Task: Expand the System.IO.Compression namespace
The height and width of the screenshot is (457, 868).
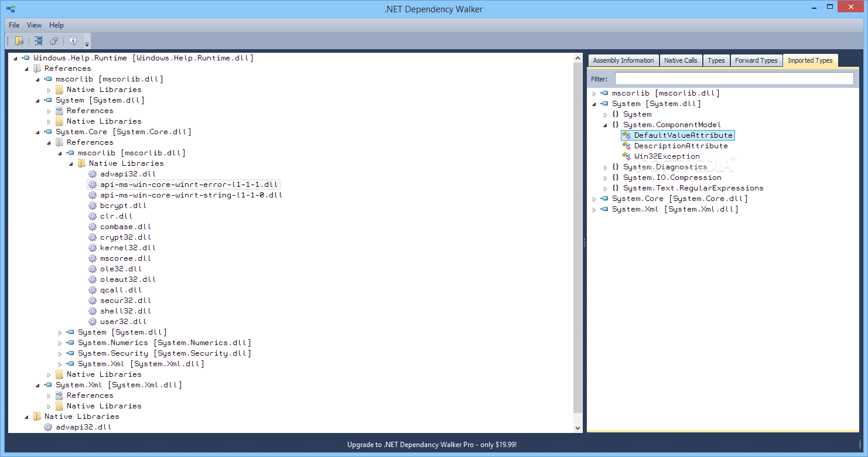Action: (605, 178)
